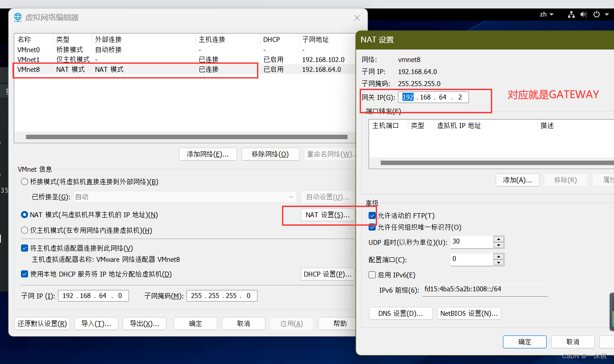Enable the 启用 IPv6 checkbox
Image resolution: width=614 pixels, height=364 pixels.
(x=372, y=275)
